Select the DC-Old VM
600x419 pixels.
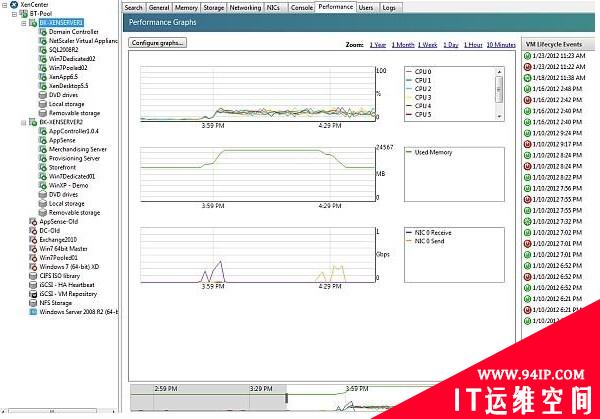[49, 231]
